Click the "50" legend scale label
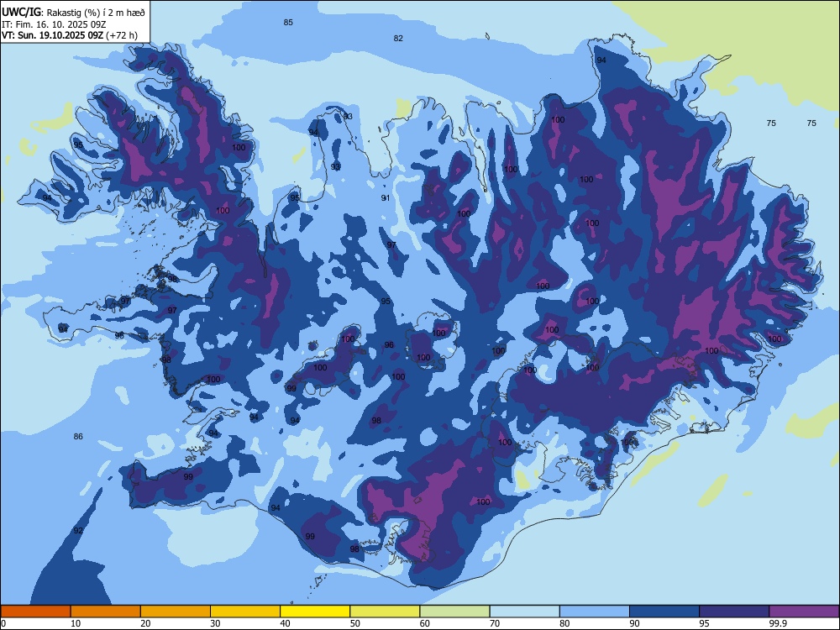The image size is (840, 630). [355, 623]
